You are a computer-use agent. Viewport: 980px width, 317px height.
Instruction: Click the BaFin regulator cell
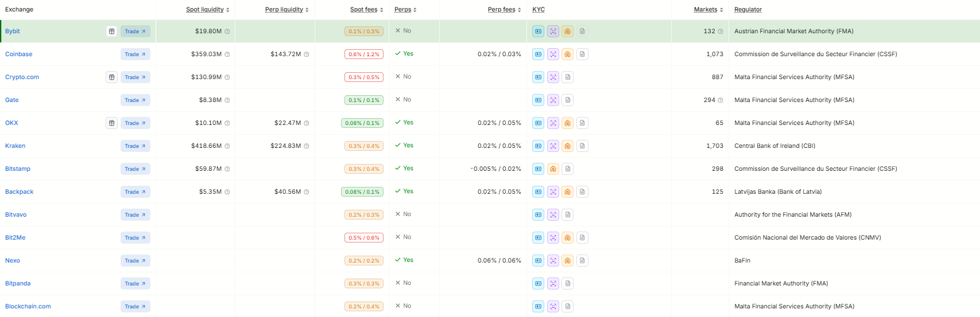pyautogui.click(x=742, y=260)
